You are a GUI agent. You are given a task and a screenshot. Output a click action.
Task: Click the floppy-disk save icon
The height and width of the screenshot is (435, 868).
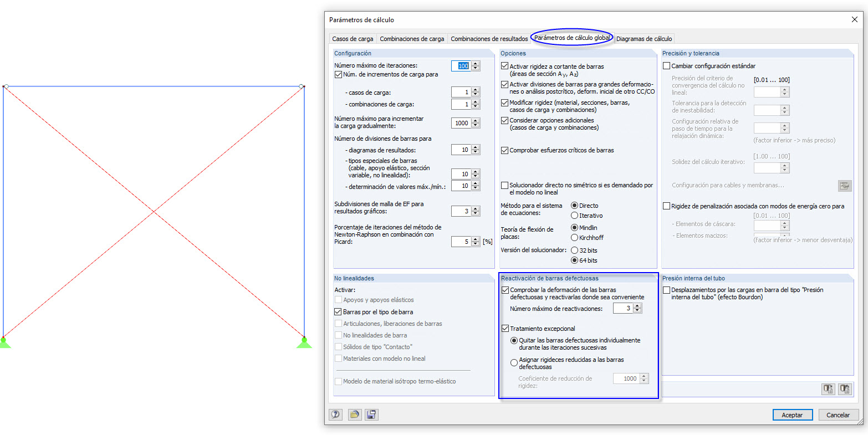coord(372,414)
